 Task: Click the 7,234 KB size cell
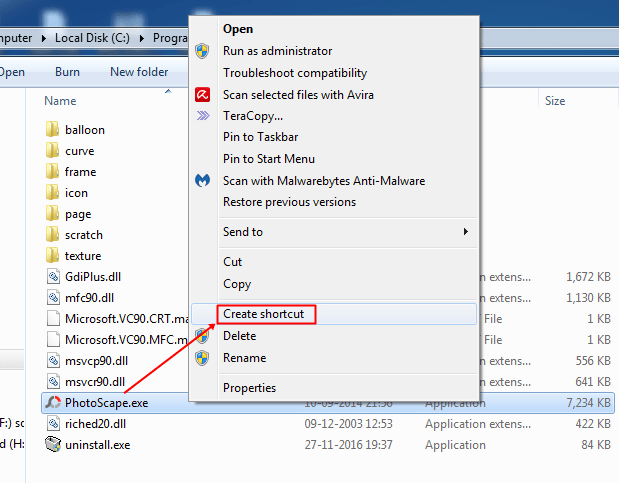point(588,402)
